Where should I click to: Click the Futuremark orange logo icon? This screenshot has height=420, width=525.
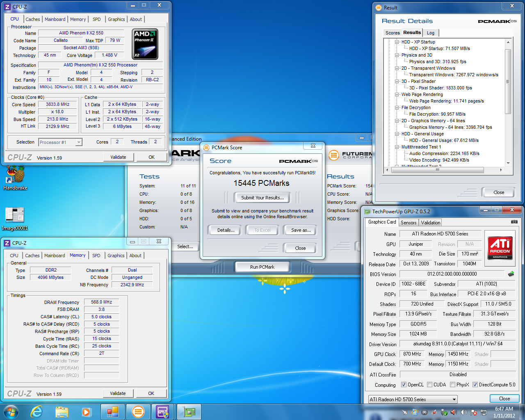(x=334, y=155)
